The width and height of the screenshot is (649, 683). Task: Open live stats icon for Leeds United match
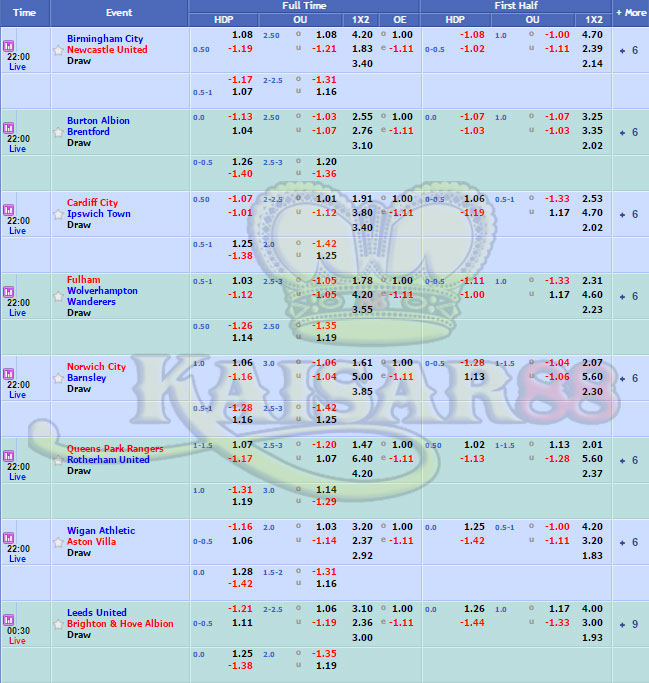(8, 619)
